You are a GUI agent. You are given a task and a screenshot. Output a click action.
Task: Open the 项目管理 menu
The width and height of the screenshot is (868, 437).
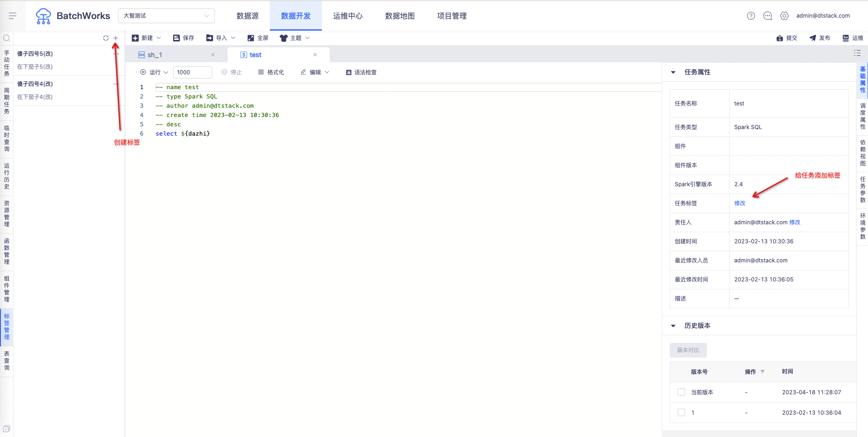click(x=452, y=16)
